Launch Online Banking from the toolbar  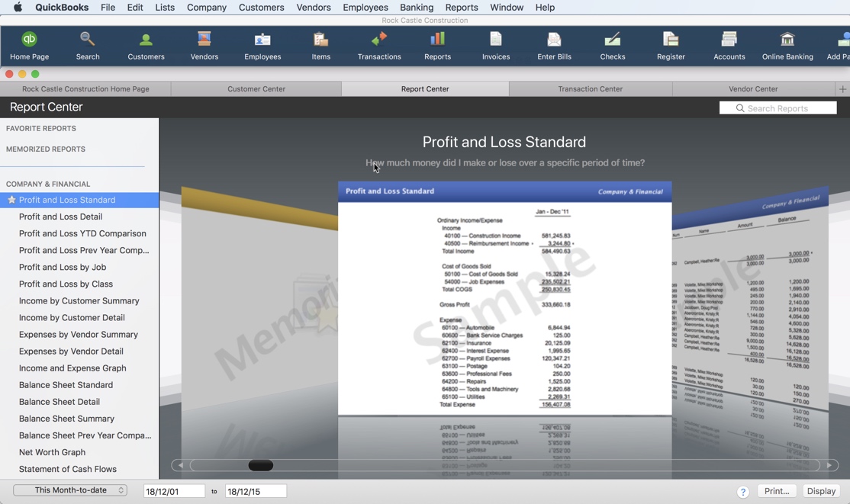[x=787, y=44]
